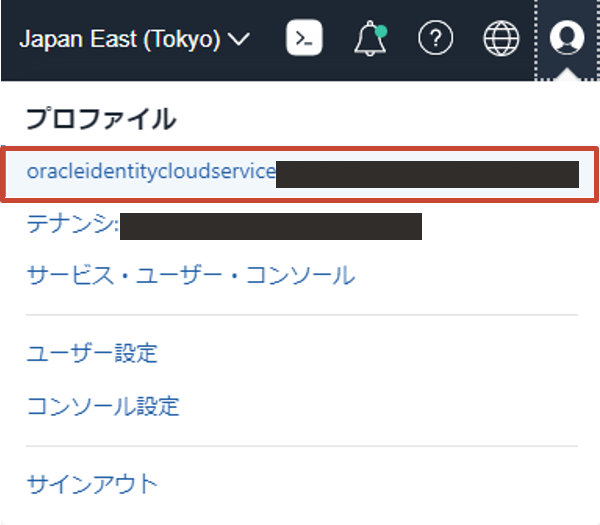
Task: Click empty space below サインアウト
Action: (x=300, y=512)
